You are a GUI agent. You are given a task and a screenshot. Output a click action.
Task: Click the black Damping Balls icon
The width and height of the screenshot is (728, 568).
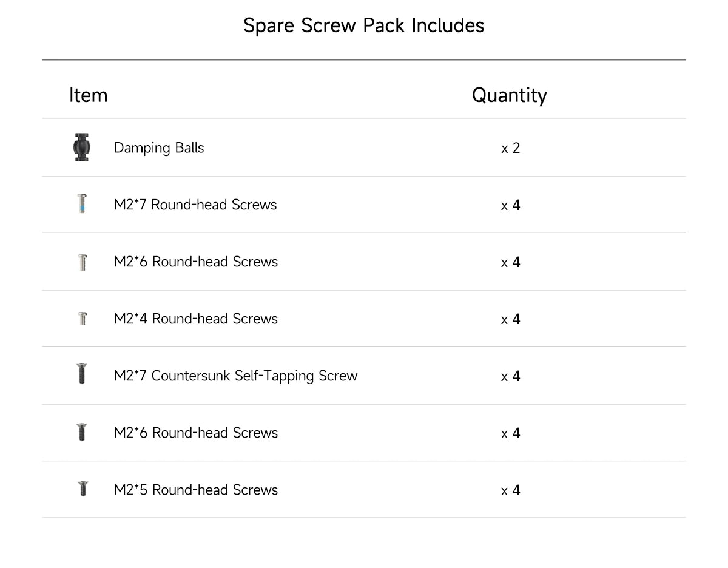click(x=82, y=147)
